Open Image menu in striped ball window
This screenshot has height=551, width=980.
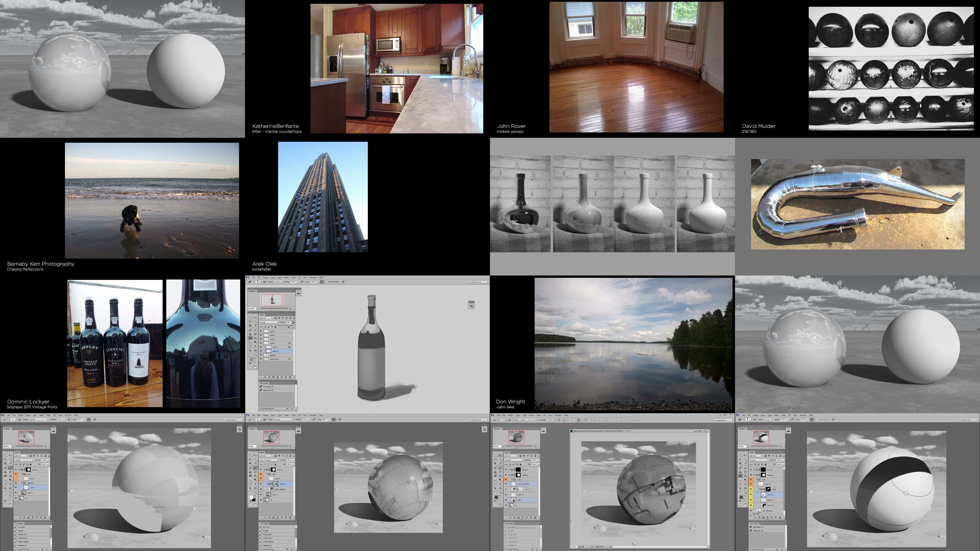tap(756, 415)
